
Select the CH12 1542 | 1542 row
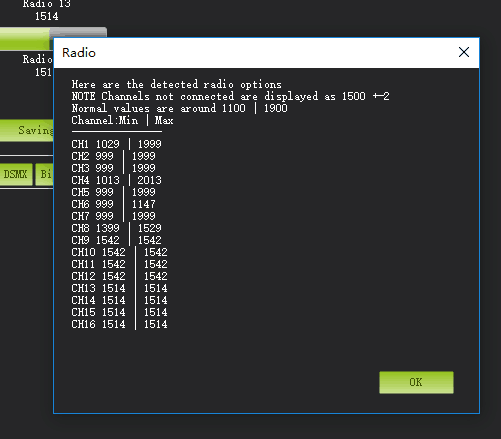tap(119, 276)
